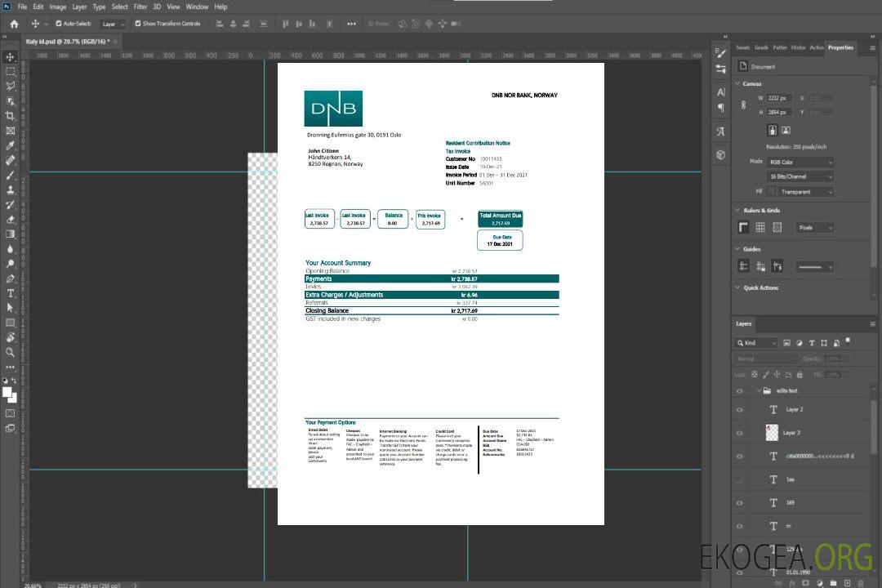Select the Eyedropper tool
This screenshot has width=882, height=588.
pos(10,145)
